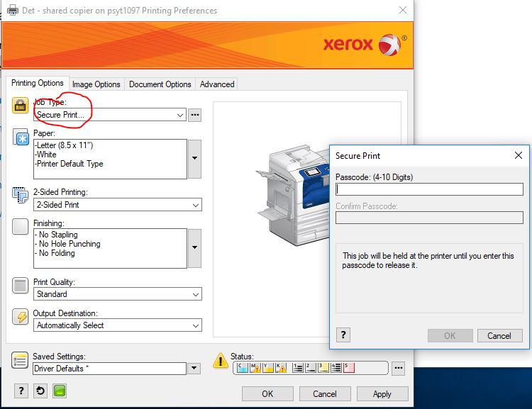Open help in Secure Print dialog

pyautogui.click(x=343, y=335)
